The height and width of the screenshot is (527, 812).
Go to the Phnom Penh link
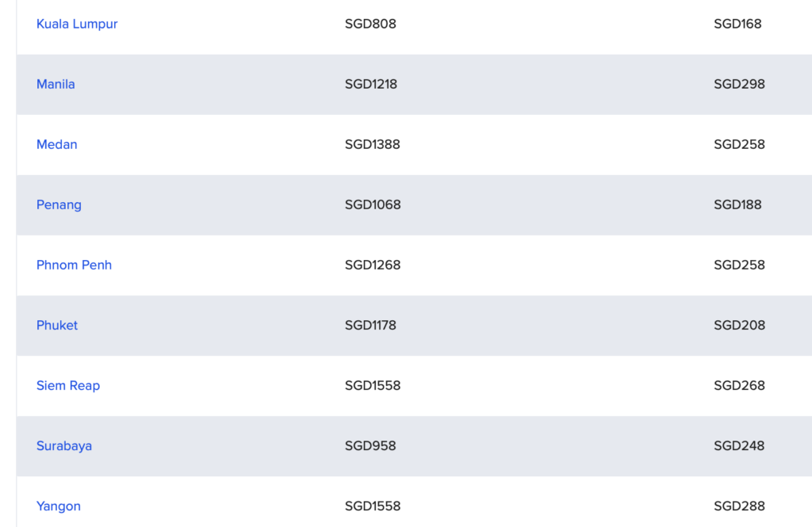74,265
